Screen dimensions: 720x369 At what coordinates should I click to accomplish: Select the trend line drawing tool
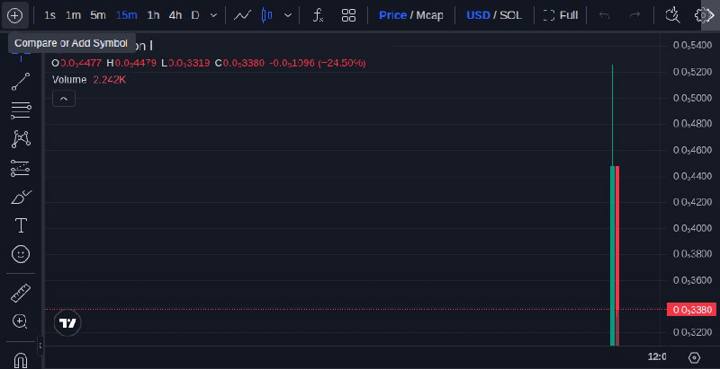(21, 82)
